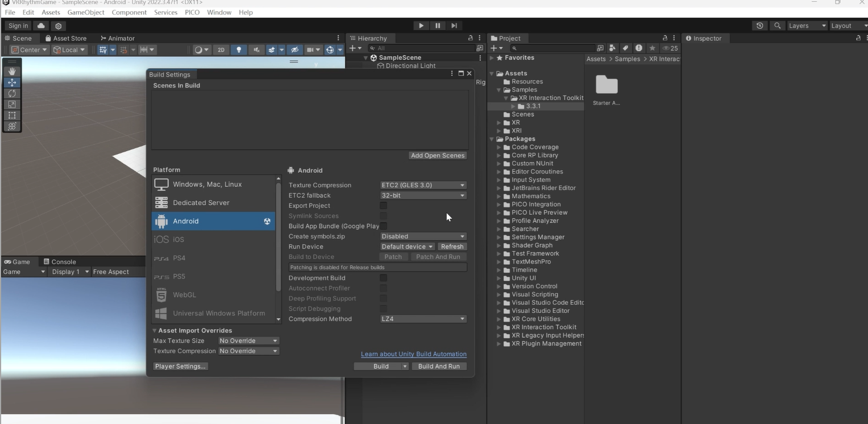Lock the Inspector panel

858,38
